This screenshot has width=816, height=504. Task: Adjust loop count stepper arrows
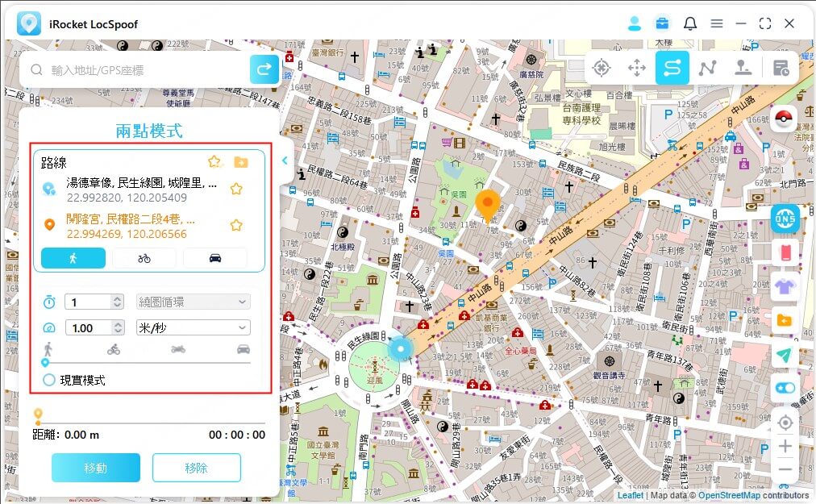pos(118,302)
